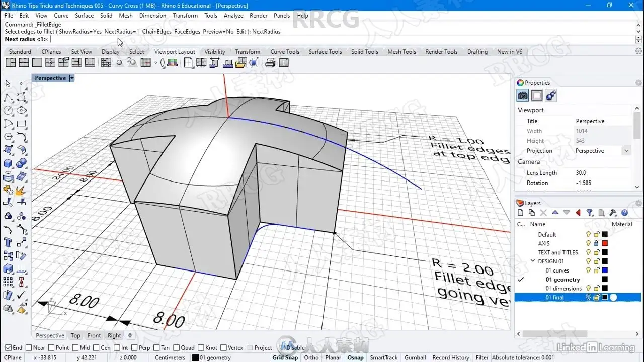Switch to the Front viewport tab
This screenshot has width=644, height=362.
[x=94, y=336]
